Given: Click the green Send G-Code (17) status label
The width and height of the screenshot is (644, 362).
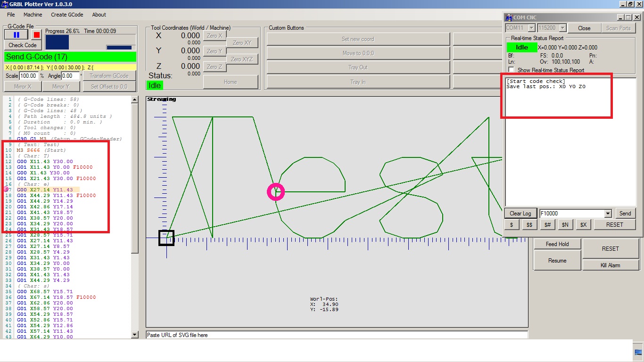Looking at the screenshot, I should 70,57.
